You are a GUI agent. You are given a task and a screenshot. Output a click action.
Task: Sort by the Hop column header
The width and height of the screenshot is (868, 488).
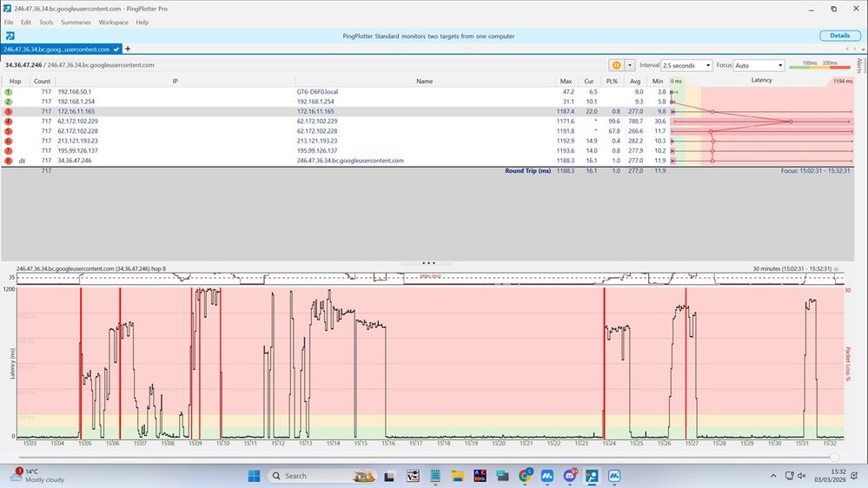[x=15, y=82]
